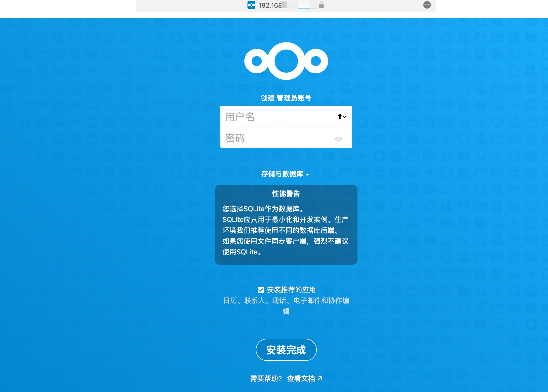The width and height of the screenshot is (548, 392).
Task: Click the Nextcloud logo
Action: click(x=286, y=61)
